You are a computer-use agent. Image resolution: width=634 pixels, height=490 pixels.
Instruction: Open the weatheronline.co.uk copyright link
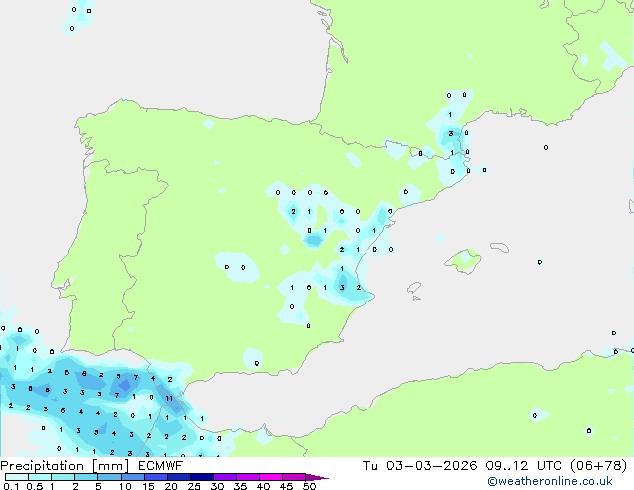coord(550,481)
